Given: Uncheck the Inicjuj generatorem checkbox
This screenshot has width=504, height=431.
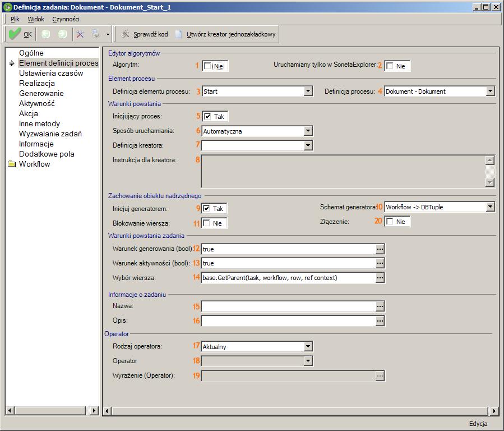Looking at the screenshot, I should coord(206,208).
